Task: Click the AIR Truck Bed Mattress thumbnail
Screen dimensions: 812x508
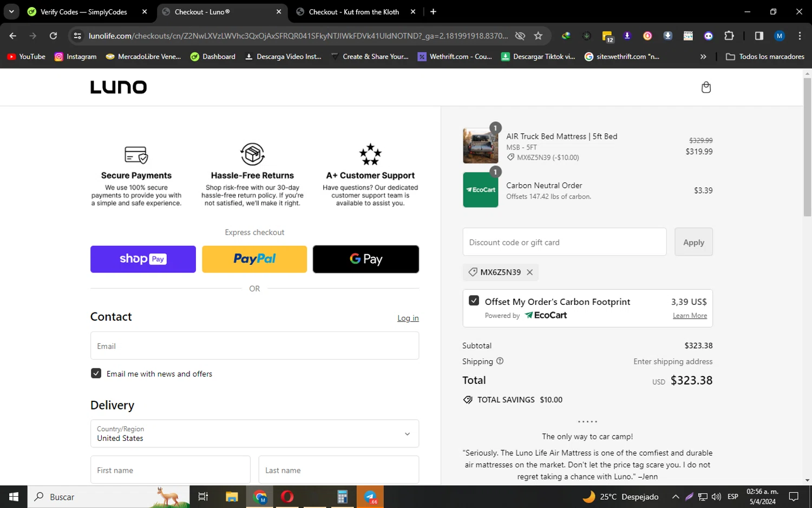Action: pyautogui.click(x=480, y=146)
